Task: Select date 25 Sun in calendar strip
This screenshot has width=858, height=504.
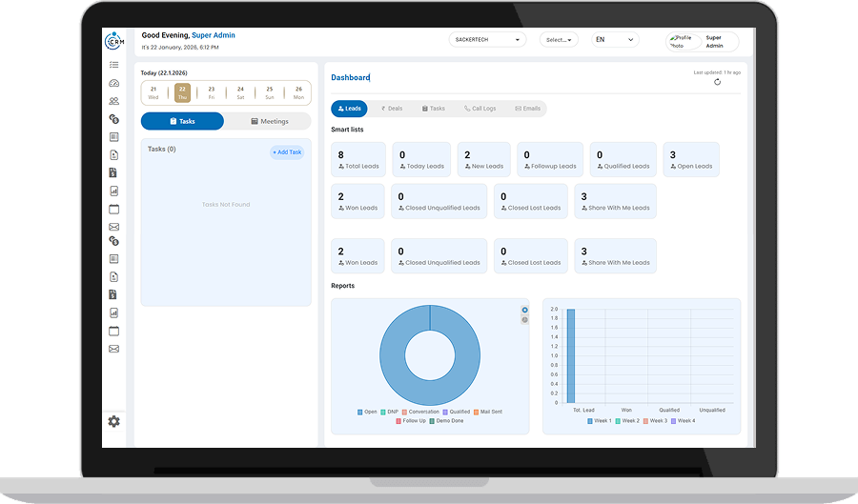Action: point(269,93)
